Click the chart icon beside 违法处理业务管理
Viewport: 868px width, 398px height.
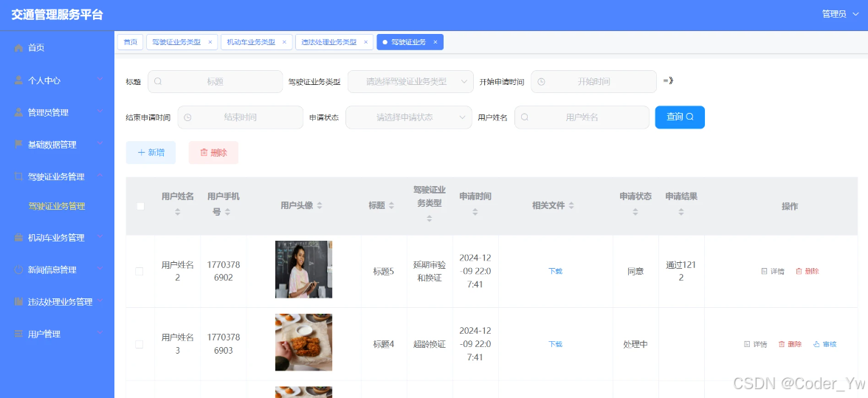[19, 302]
